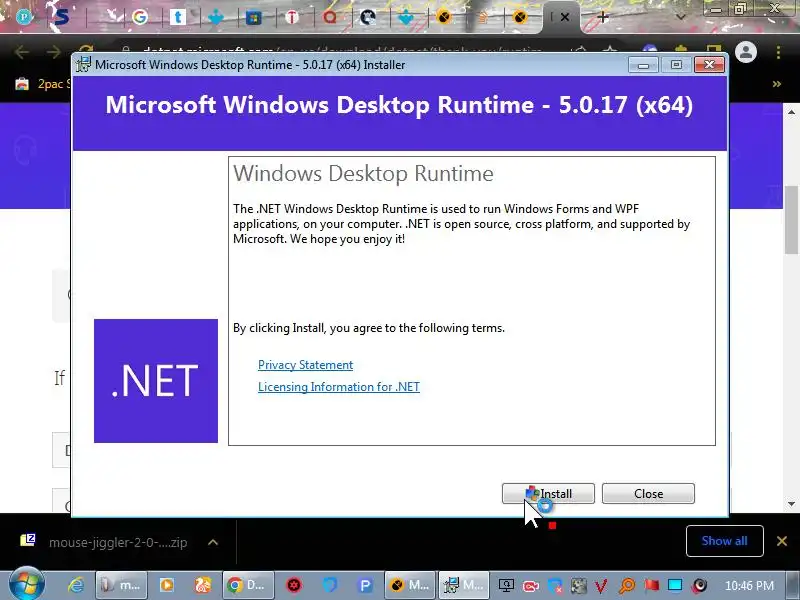Open the Privacy Statement link
Viewport: 800px width, 600px height.
(x=305, y=365)
